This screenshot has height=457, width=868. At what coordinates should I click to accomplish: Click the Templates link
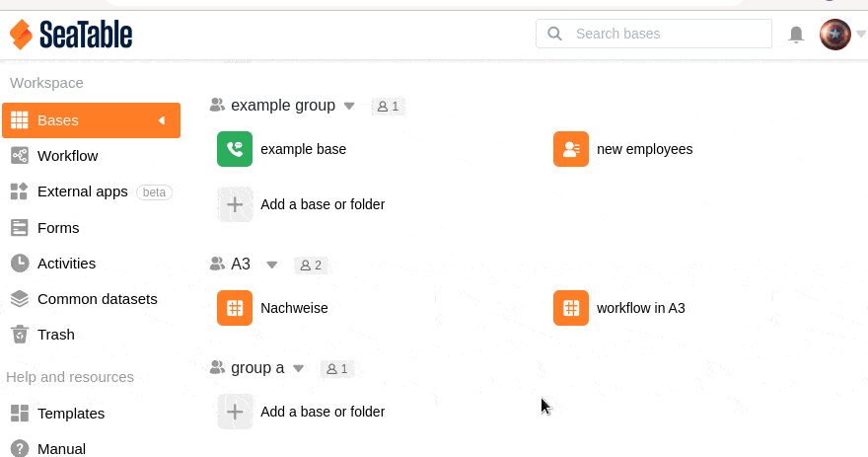(x=70, y=414)
